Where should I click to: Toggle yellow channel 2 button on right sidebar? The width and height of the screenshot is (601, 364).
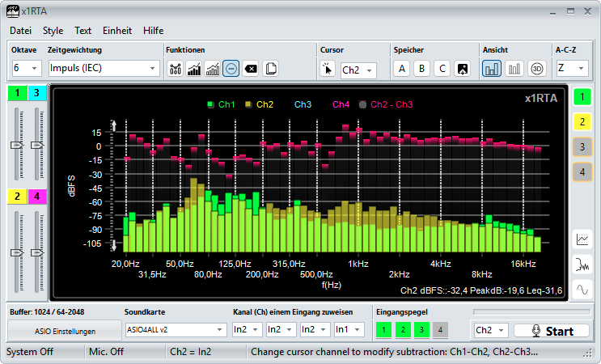coord(582,122)
